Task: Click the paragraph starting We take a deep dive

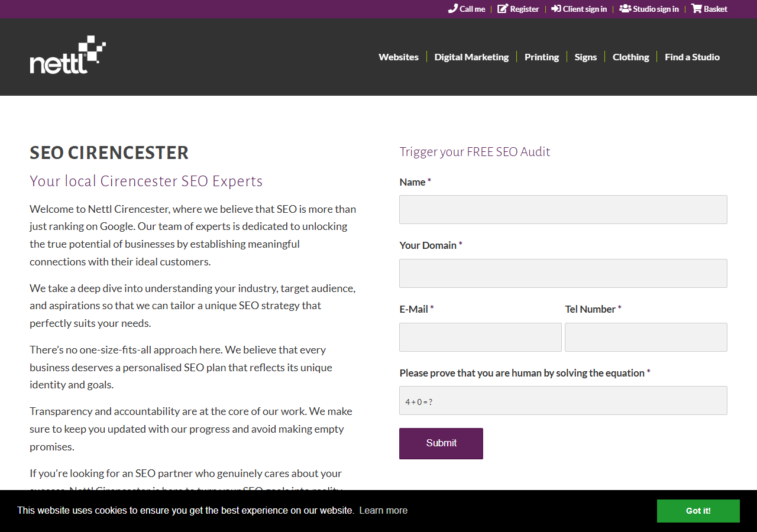Action: [x=193, y=306]
